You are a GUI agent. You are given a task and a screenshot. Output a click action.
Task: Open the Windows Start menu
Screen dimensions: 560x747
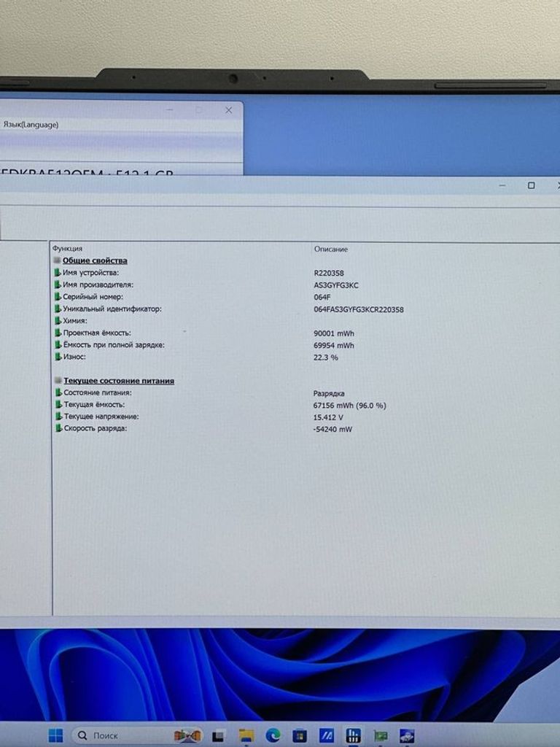point(55,735)
